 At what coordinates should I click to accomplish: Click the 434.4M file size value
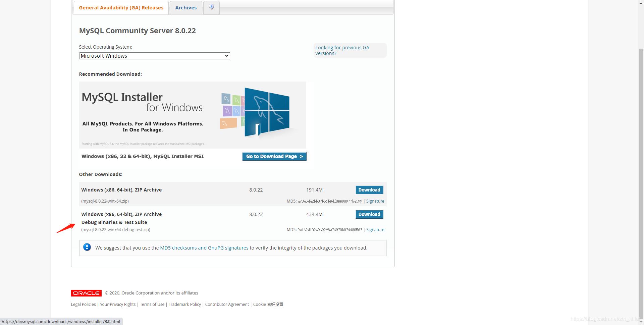point(314,214)
